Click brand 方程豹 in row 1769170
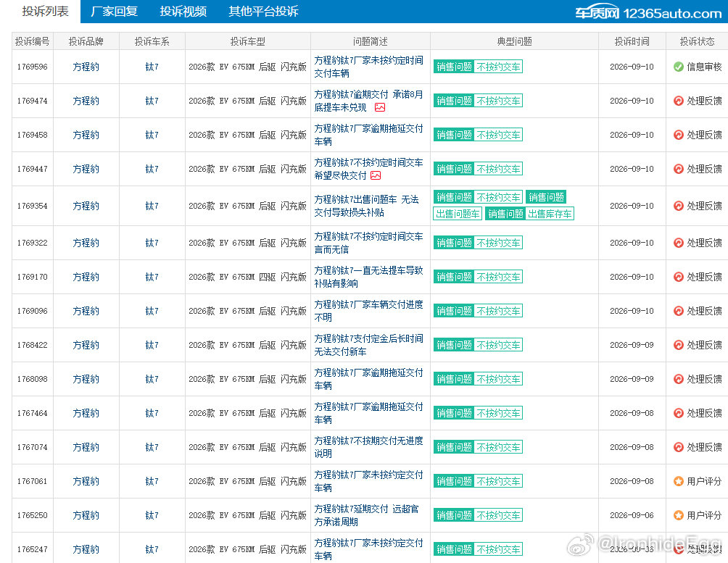 (86, 277)
